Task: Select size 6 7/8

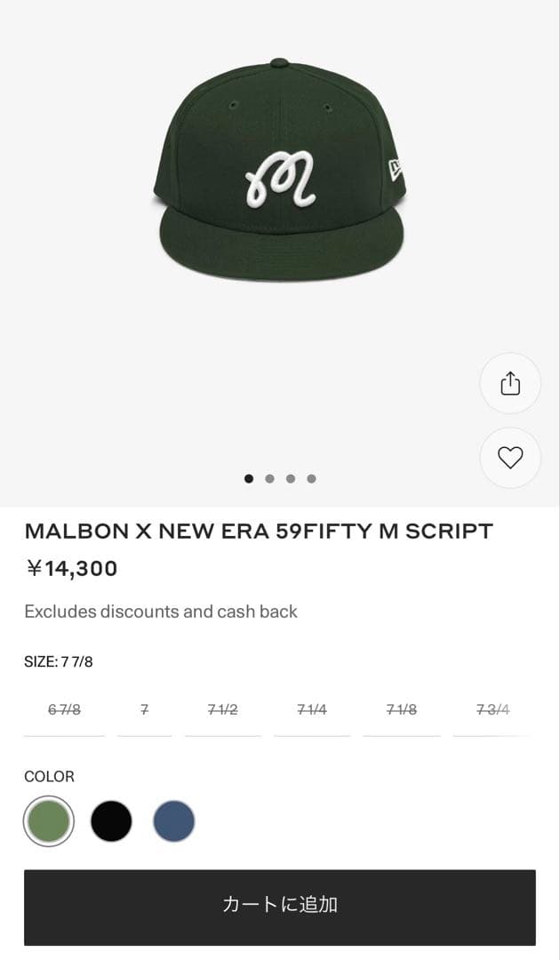Action: 64,710
